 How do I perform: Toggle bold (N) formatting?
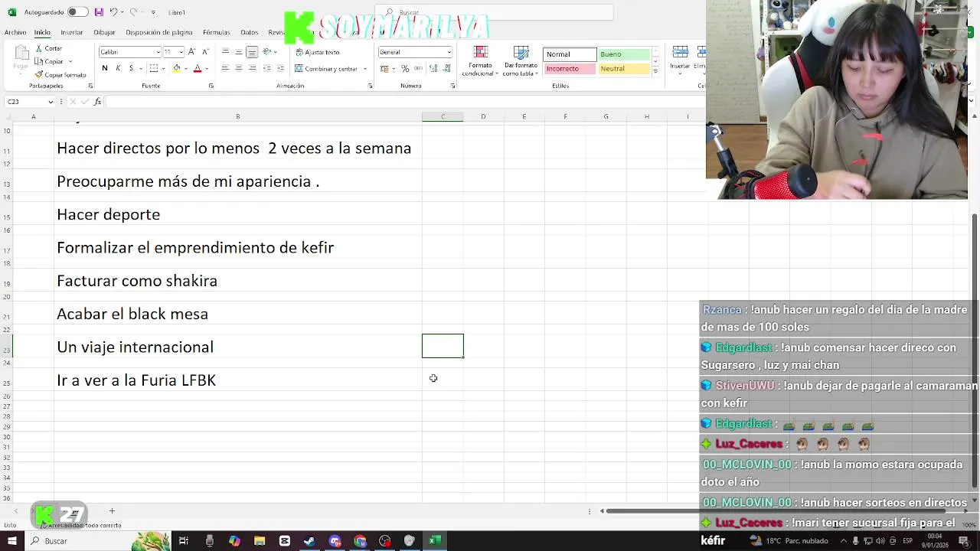pos(105,68)
